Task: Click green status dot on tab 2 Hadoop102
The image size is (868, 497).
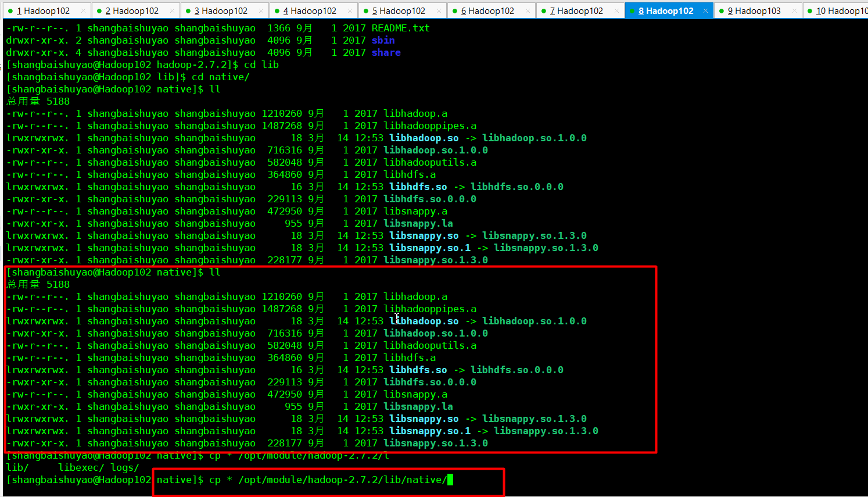Action: [x=99, y=11]
